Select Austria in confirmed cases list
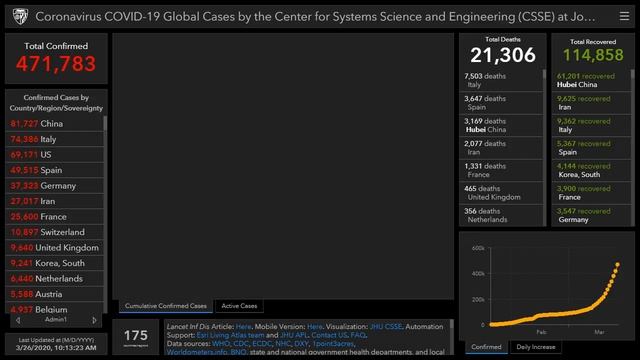The height and width of the screenshot is (360, 640). [55, 294]
